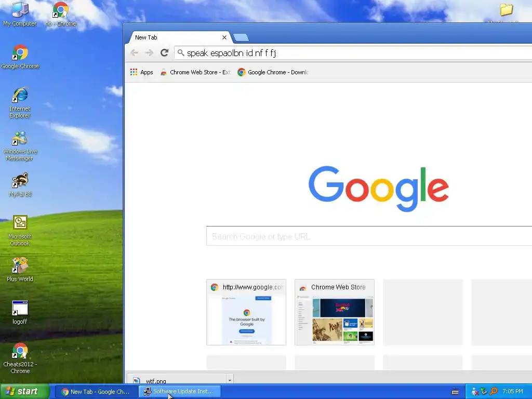
Task: Open the My Computer desktop icon
Action: coord(20,14)
